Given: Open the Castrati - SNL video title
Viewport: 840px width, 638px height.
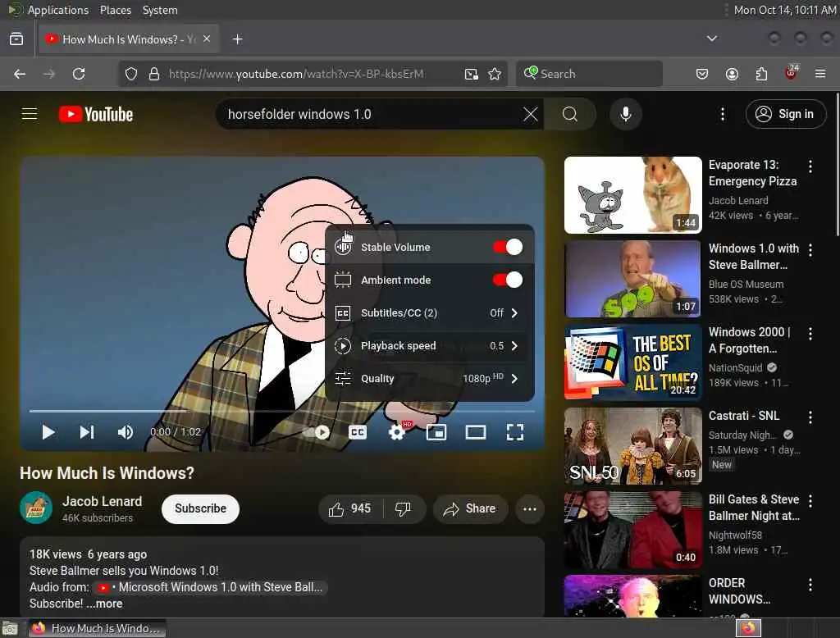Looking at the screenshot, I should (743, 416).
